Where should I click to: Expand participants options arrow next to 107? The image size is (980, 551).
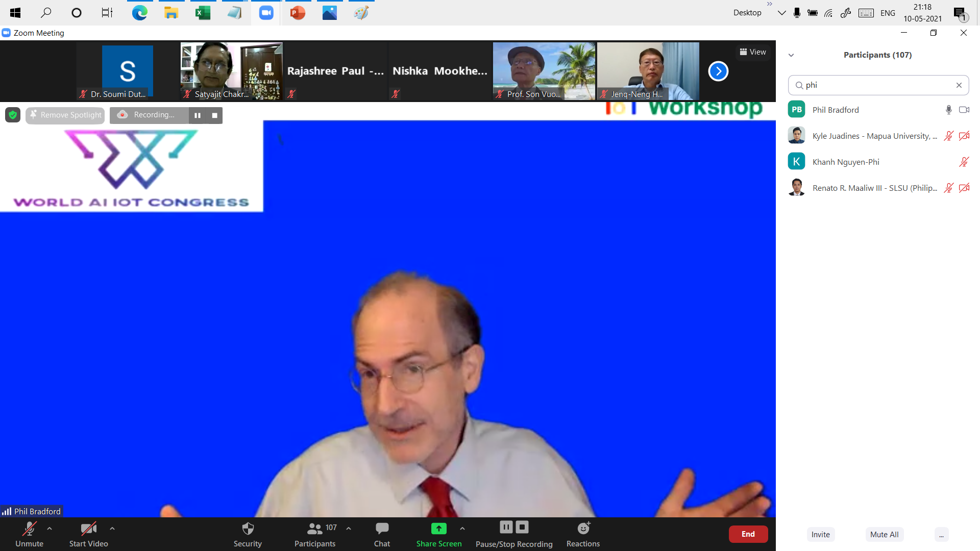349,529
